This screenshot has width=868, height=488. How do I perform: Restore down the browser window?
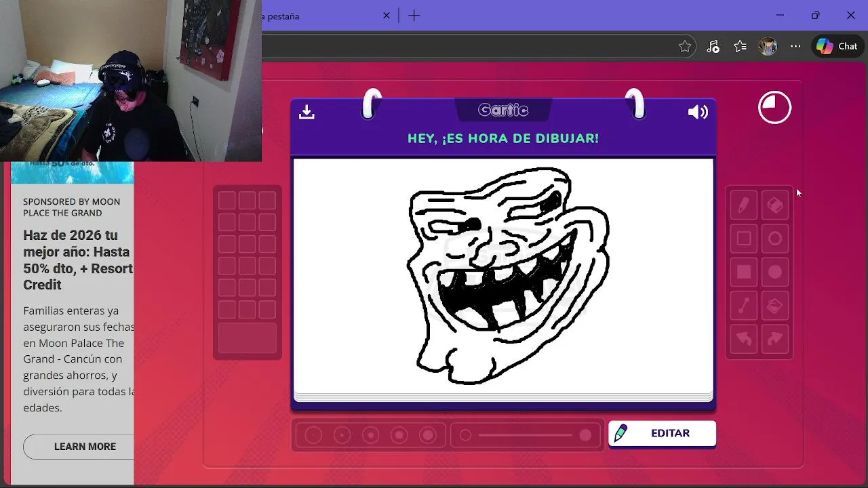point(815,16)
